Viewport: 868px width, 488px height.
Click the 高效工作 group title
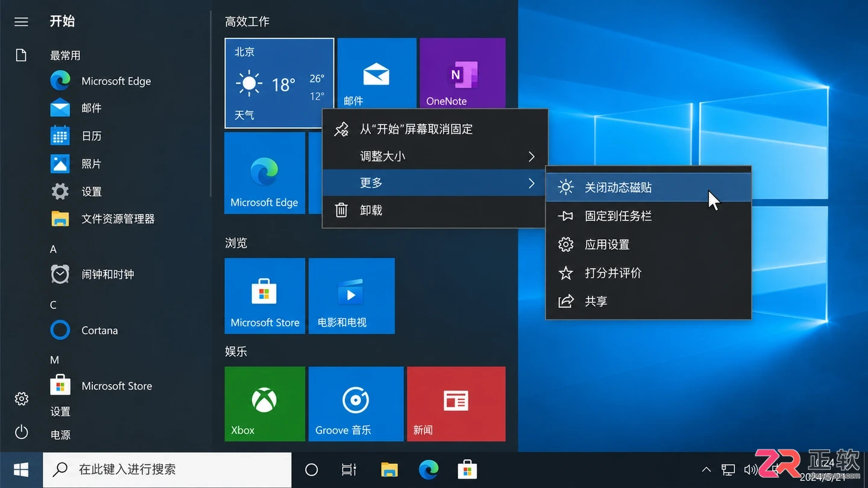point(247,22)
